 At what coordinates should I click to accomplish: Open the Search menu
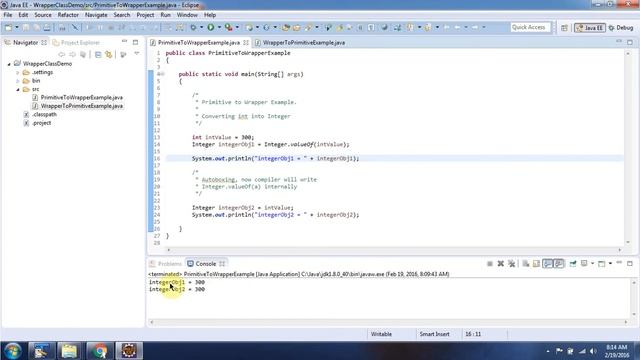tap(122, 15)
